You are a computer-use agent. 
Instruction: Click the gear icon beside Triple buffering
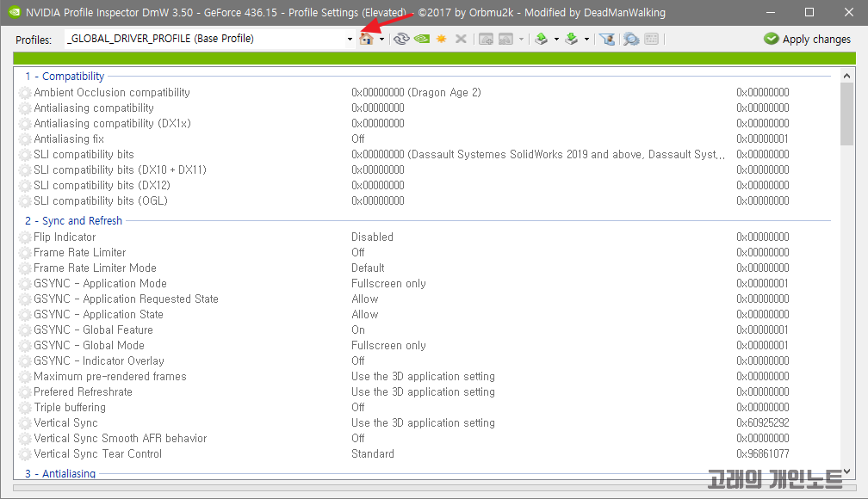(25, 408)
